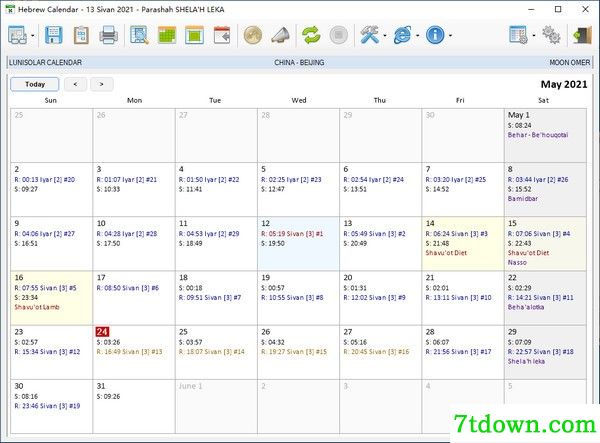Click the grey stop icon
Screen dimensions: 600x443
click(x=339, y=35)
